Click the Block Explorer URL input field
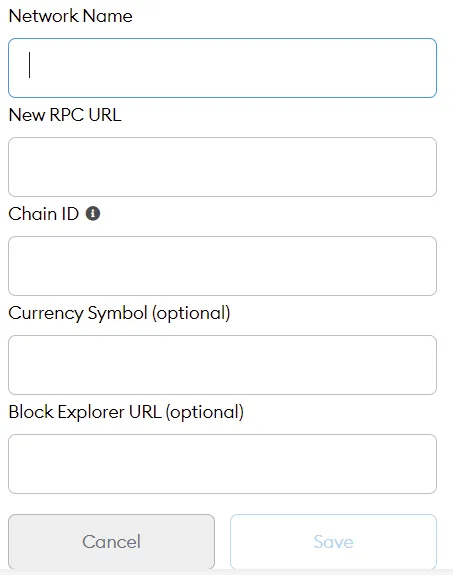Viewport: 453px width, 575px height. [222, 464]
